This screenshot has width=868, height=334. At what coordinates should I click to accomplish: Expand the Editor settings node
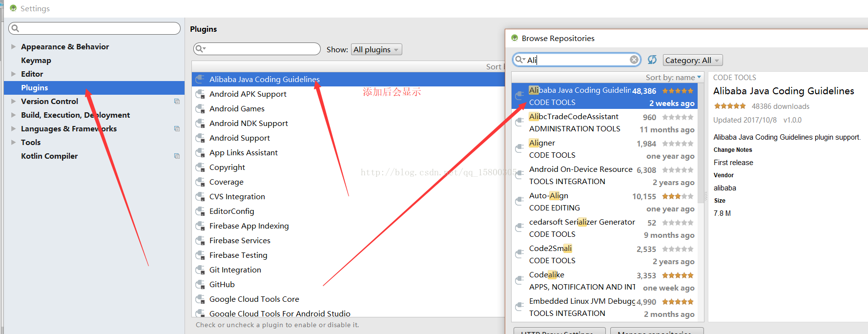[14, 74]
